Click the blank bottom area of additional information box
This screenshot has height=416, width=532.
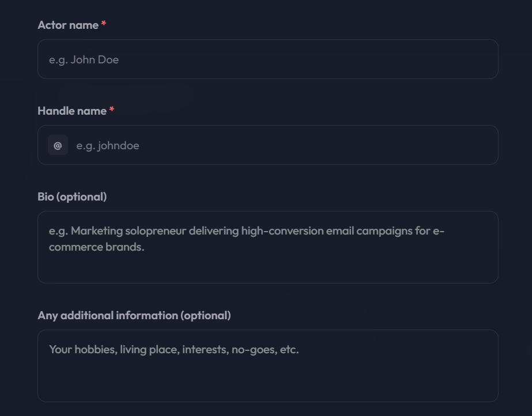[267, 383]
